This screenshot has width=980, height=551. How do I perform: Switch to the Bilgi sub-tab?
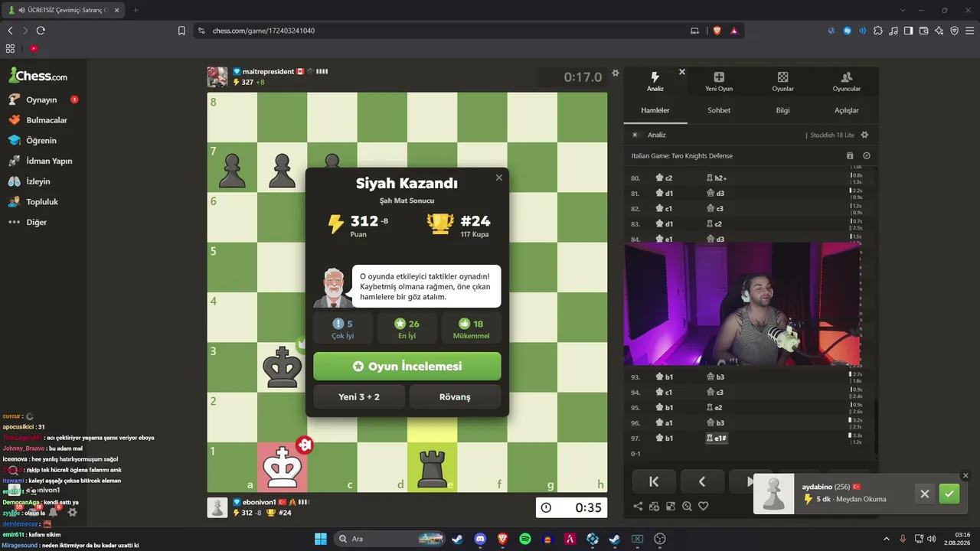782,110
